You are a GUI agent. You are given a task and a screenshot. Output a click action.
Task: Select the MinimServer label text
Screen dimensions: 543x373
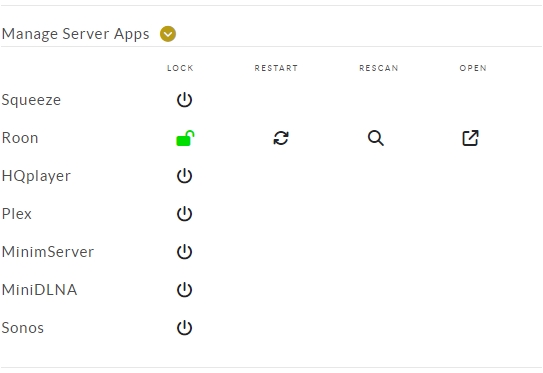point(48,252)
